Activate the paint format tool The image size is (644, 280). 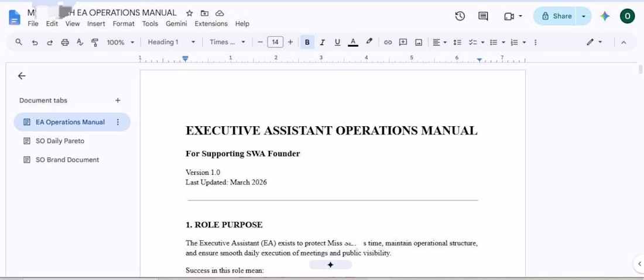point(95,42)
